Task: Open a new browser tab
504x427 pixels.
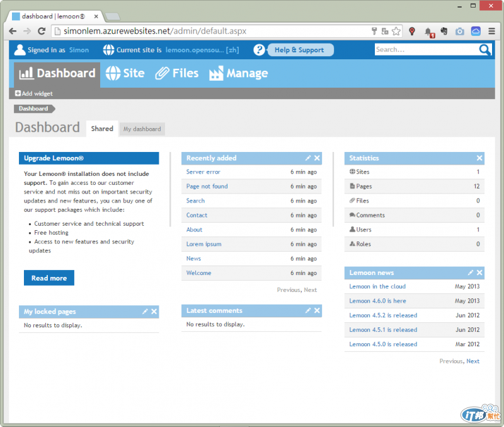Action: 113,16
